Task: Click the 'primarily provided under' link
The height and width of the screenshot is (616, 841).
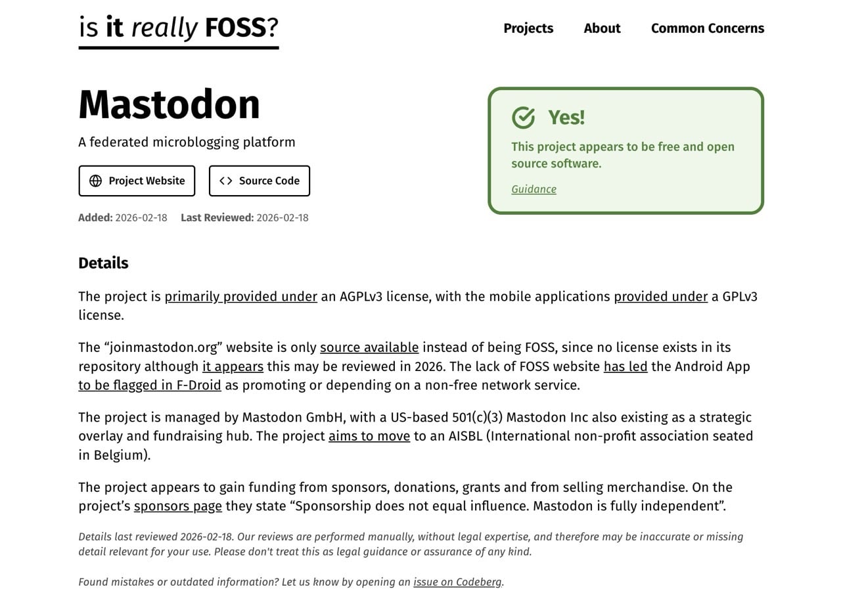Action: coord(241,296)
